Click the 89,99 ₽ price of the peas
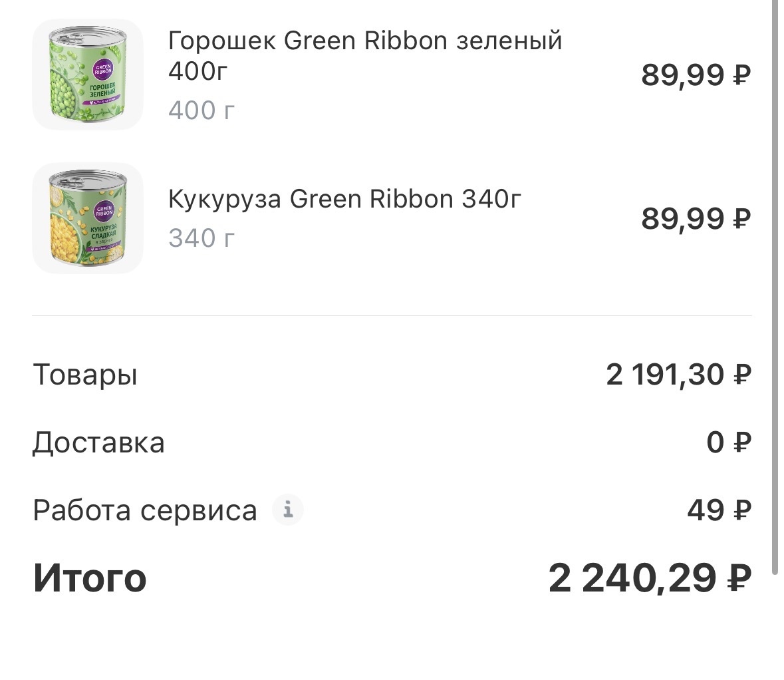Image resolution: width=784 pixels, height=680 pixels. pos(696,75)
